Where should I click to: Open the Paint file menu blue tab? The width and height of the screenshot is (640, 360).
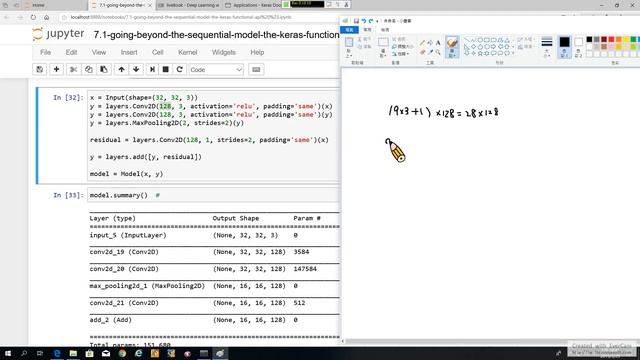(x=349, y=30)
